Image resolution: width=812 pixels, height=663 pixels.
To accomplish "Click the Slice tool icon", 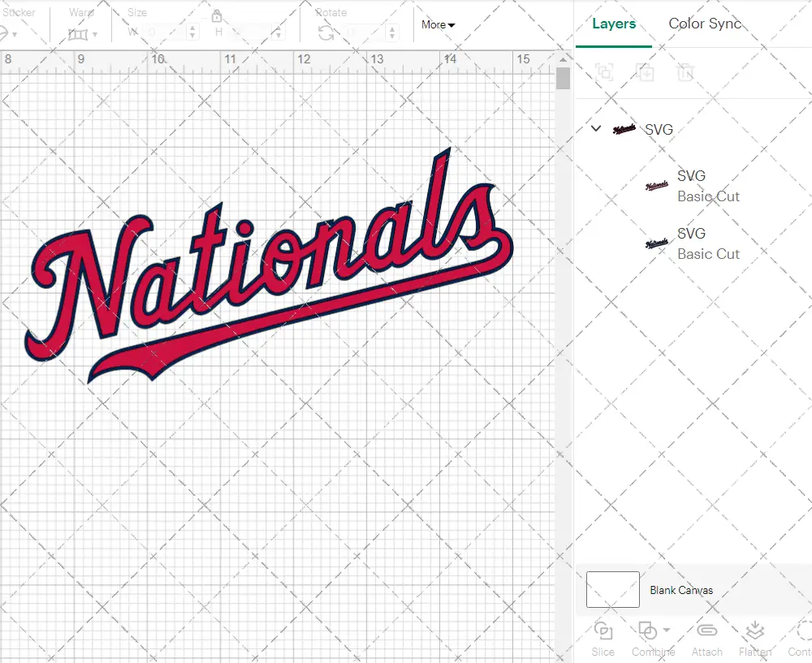I will point(603,631).
